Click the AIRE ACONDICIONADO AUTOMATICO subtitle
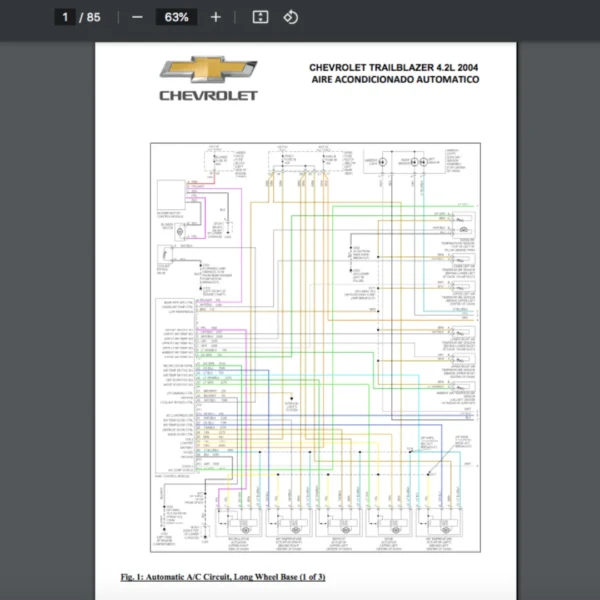 coord(395,80)
